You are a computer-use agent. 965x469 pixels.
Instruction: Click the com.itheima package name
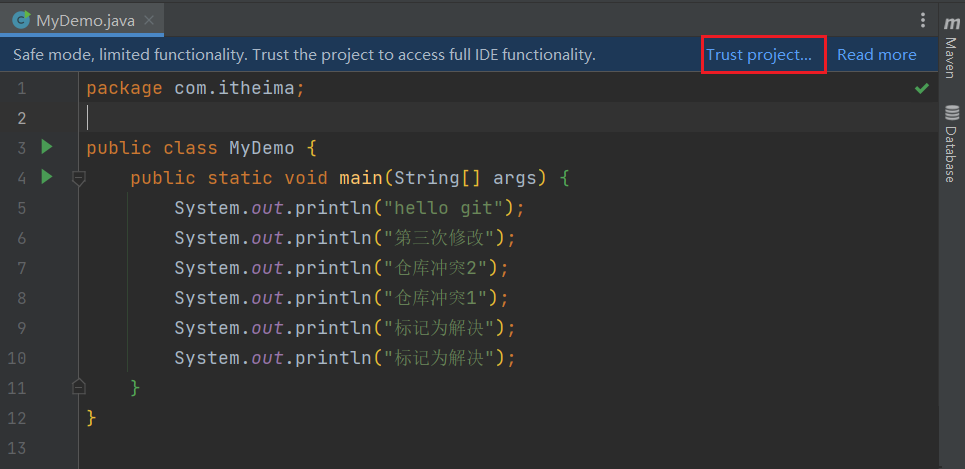[x=234, y=88]
